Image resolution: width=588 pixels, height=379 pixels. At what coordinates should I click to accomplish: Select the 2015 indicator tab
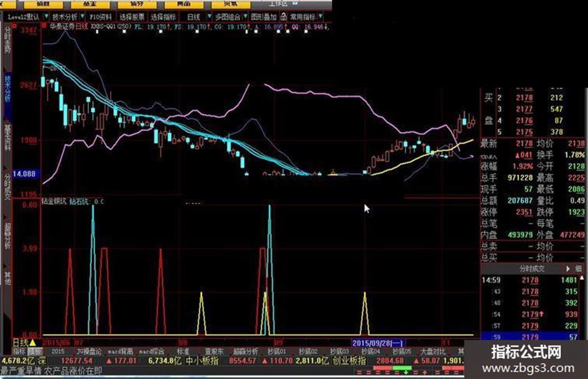pos(58,352)
